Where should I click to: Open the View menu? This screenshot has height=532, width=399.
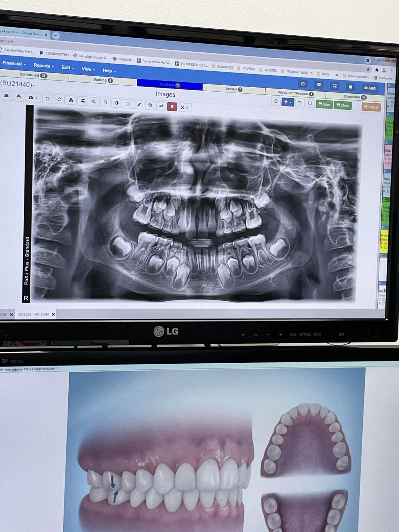pyautogui.click(x=88, y=69)
